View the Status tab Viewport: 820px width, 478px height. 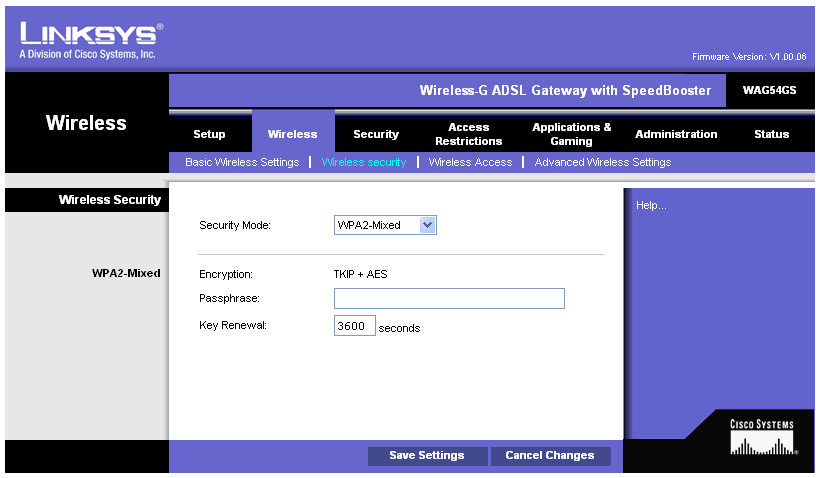tap(771, 134)
